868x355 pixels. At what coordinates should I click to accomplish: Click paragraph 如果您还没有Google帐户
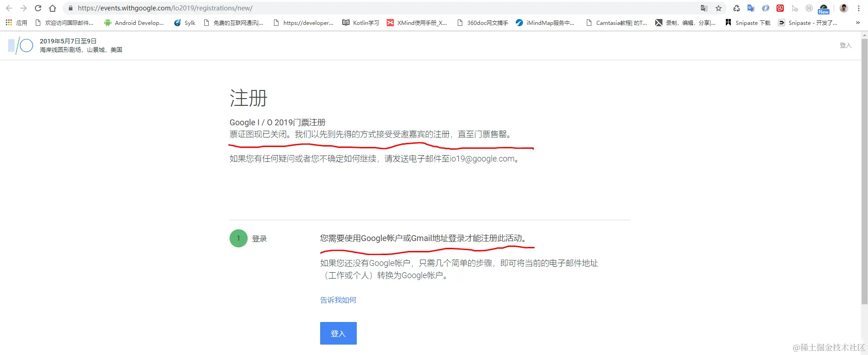459,269
